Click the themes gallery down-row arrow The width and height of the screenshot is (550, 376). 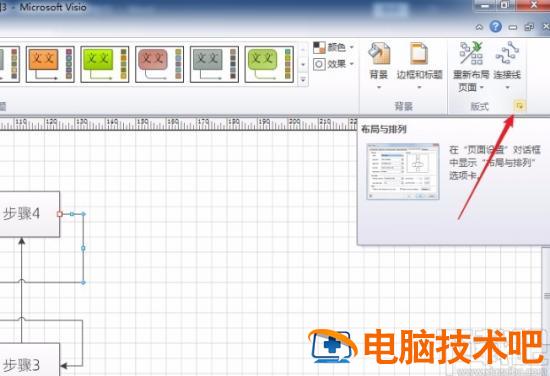click(303, 65)
